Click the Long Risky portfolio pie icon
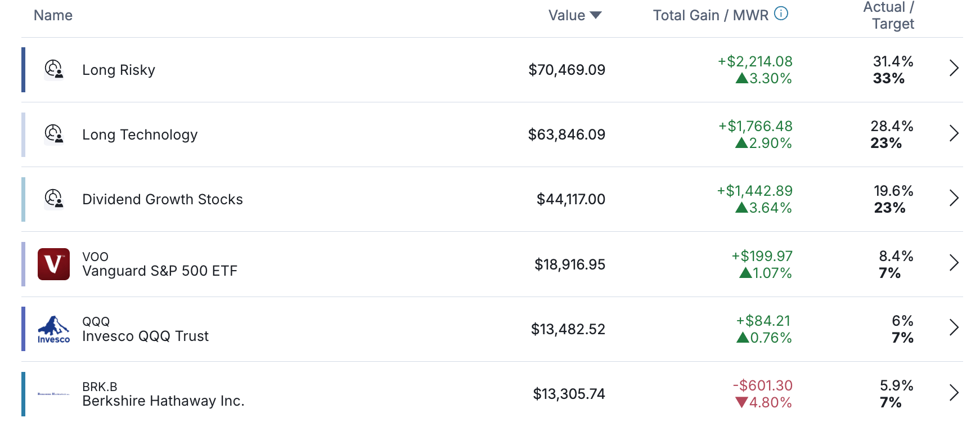 pos(53,70)
